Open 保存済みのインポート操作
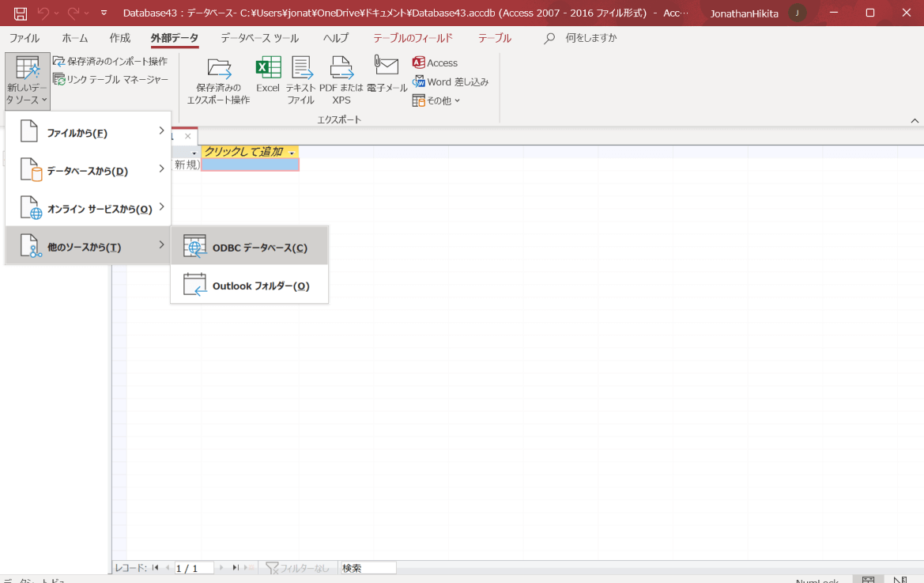This screenshot has width=924, height=583. (x=110, y=62)
